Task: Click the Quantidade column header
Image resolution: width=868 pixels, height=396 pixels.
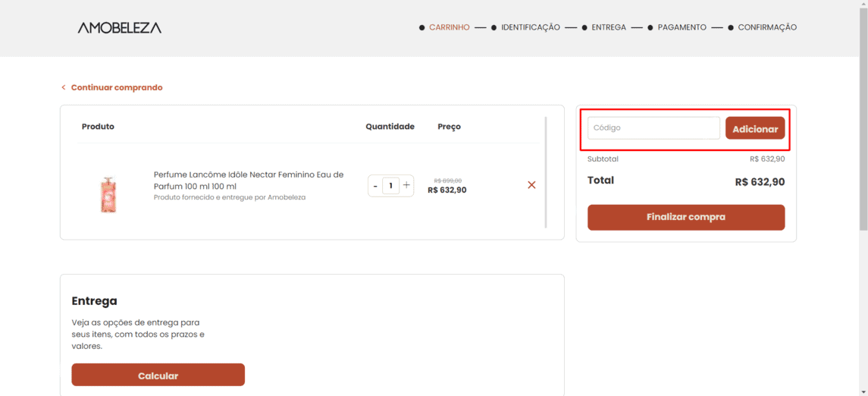Action: click(x=390, y=126)
